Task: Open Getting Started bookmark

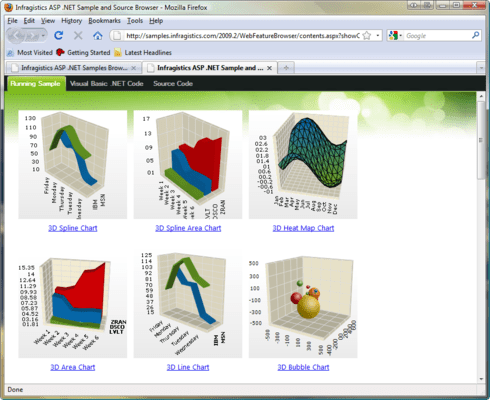Action: [83, 52]
